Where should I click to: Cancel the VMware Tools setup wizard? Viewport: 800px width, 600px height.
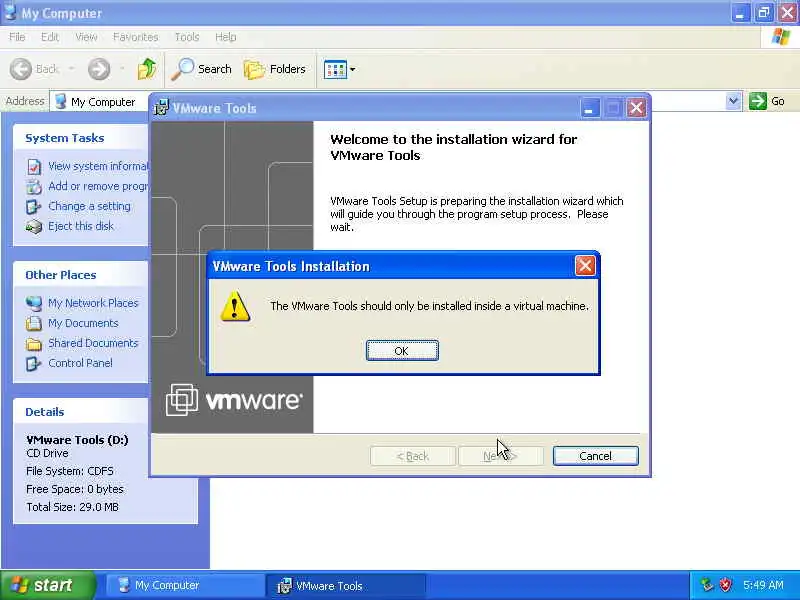(x=595, y=456)
